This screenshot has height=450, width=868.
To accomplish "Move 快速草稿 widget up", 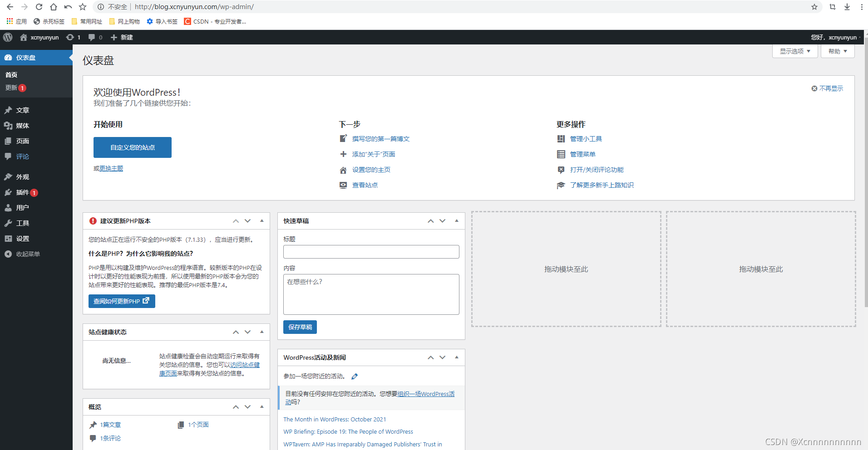I will [430, 221].
